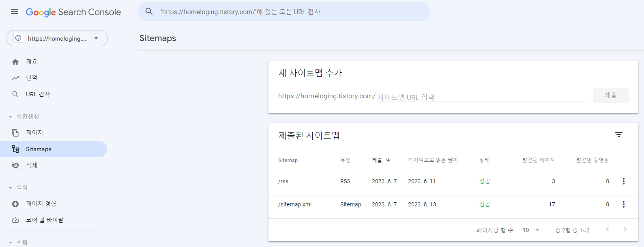Collapse the 실험 section
644x247 pixels.
[x=18, y=187]
